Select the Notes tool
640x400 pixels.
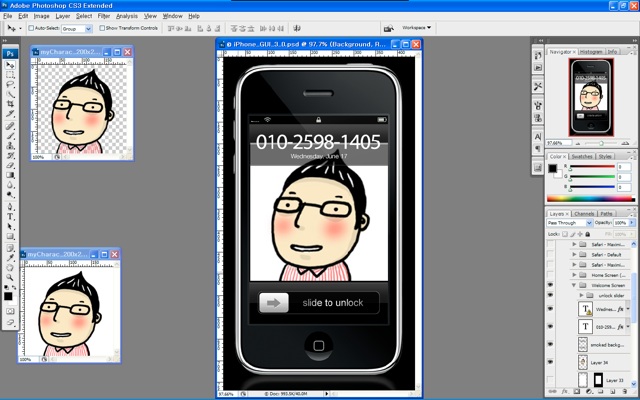pos(10,248)
